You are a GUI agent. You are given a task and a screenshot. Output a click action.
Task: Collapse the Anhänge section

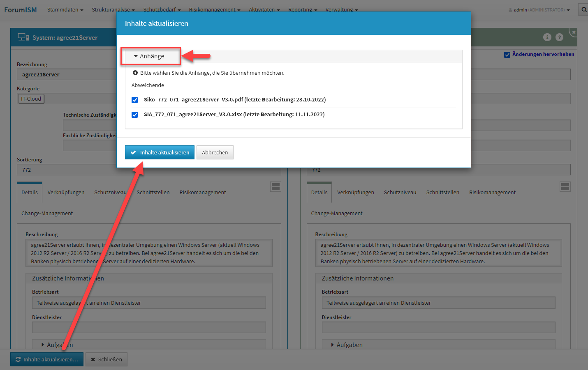[x=149, y=56]
